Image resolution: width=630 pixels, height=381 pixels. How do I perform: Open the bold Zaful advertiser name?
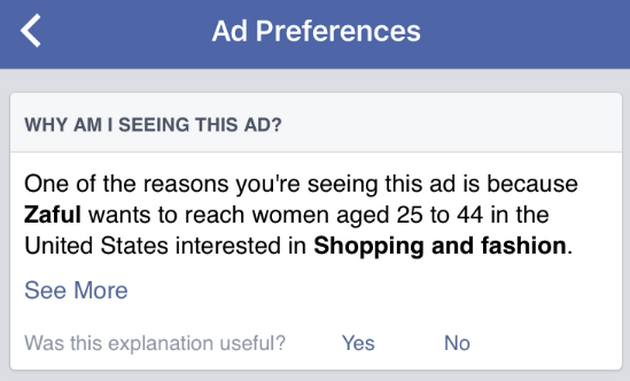[53, 215]
